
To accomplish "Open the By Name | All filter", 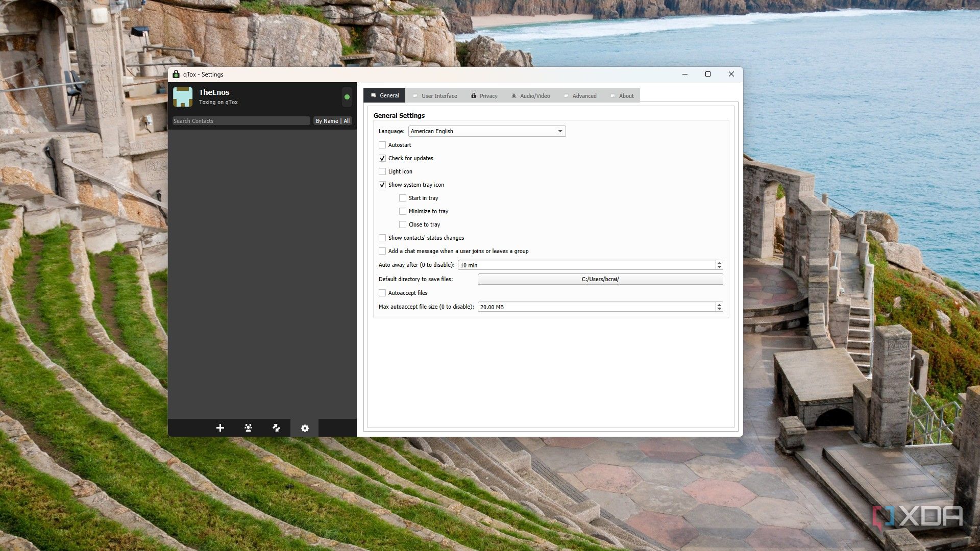I will click(x=332, y=121).
